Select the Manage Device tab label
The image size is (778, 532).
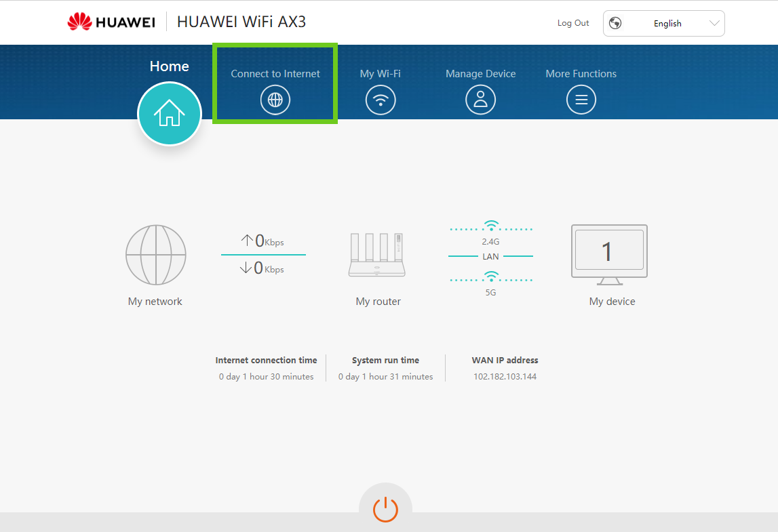tap(480, 74)
